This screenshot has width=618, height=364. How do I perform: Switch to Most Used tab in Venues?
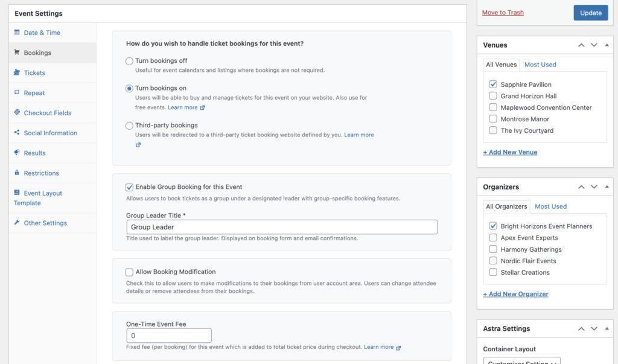pyautogui.click(x=540, y=65)
